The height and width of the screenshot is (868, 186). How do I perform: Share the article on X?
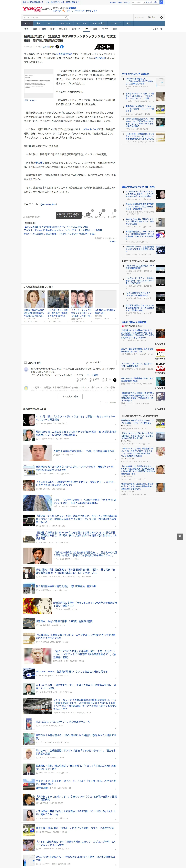[57, 47]
